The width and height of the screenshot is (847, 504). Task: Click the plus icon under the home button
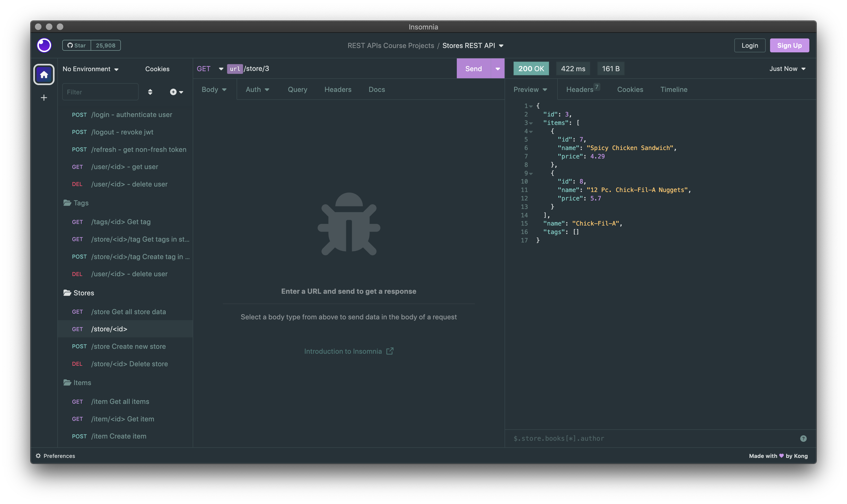(x=44, y=98)
